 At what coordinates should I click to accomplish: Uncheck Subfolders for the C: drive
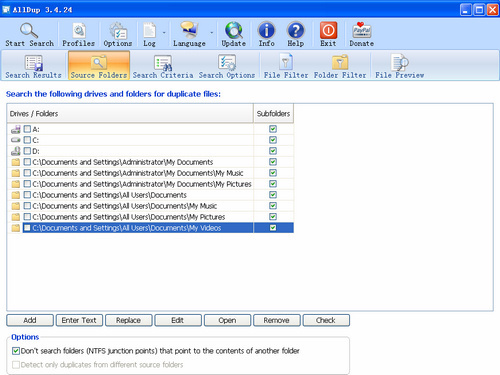pos(273,140)
